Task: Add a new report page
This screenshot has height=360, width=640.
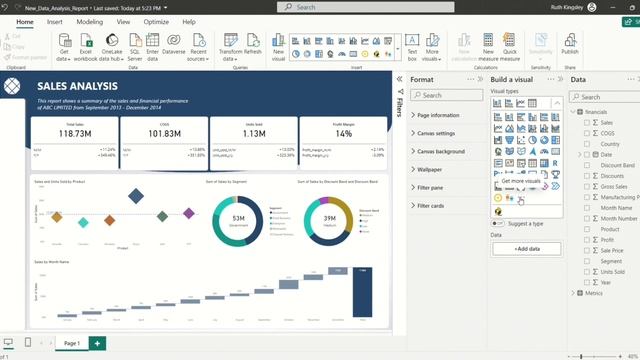Action: tap(97, 343)
